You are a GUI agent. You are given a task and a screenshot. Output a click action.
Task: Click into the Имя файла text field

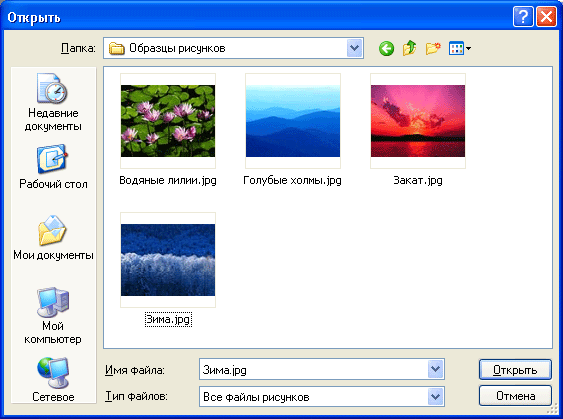(313, 369)
